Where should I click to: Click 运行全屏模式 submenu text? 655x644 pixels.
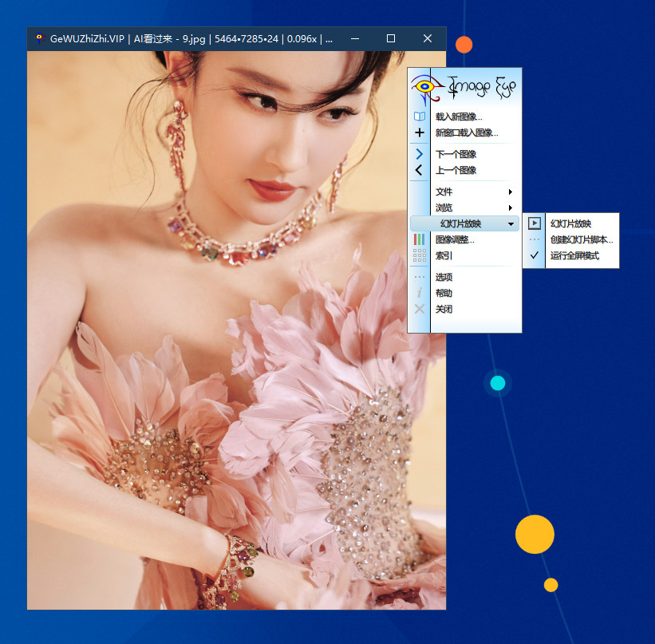coord(574,255)
